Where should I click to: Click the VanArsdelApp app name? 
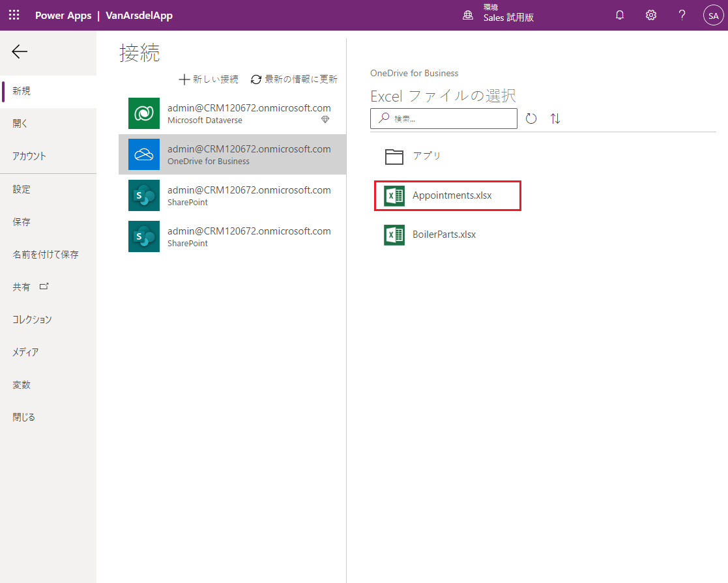139,16
